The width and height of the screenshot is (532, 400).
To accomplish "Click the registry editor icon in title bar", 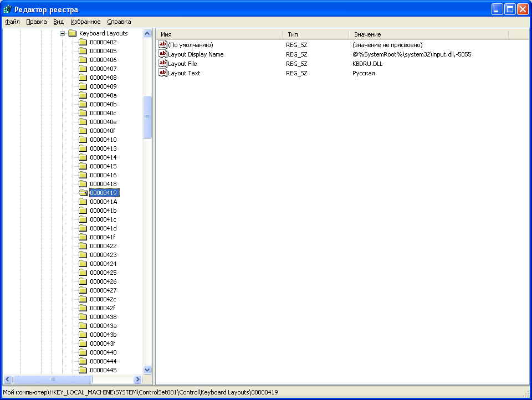I will tap(7, 9).
